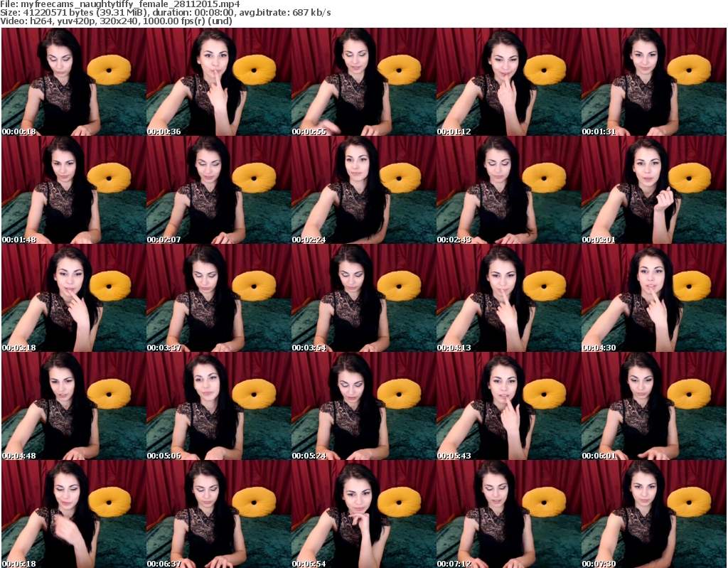
Task: Pick the preview frame at 00:04:13
Action: pyautogui.click(x=508, y=298)
